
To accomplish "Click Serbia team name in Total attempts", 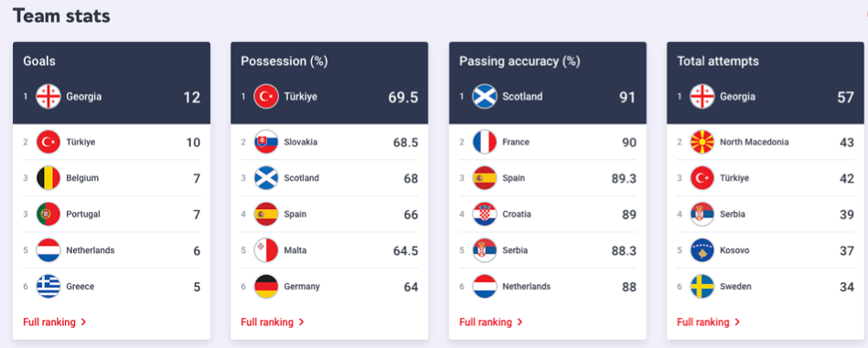I will [733, 214].
